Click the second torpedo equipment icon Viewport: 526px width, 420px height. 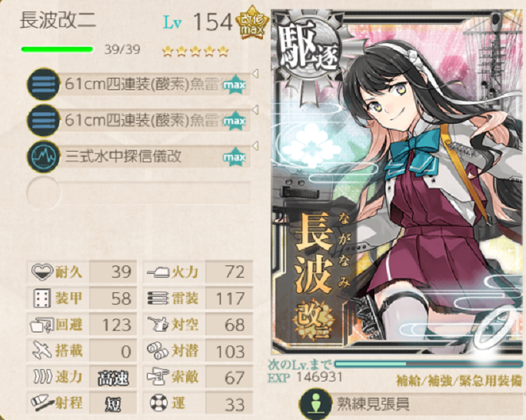point(43,121)
